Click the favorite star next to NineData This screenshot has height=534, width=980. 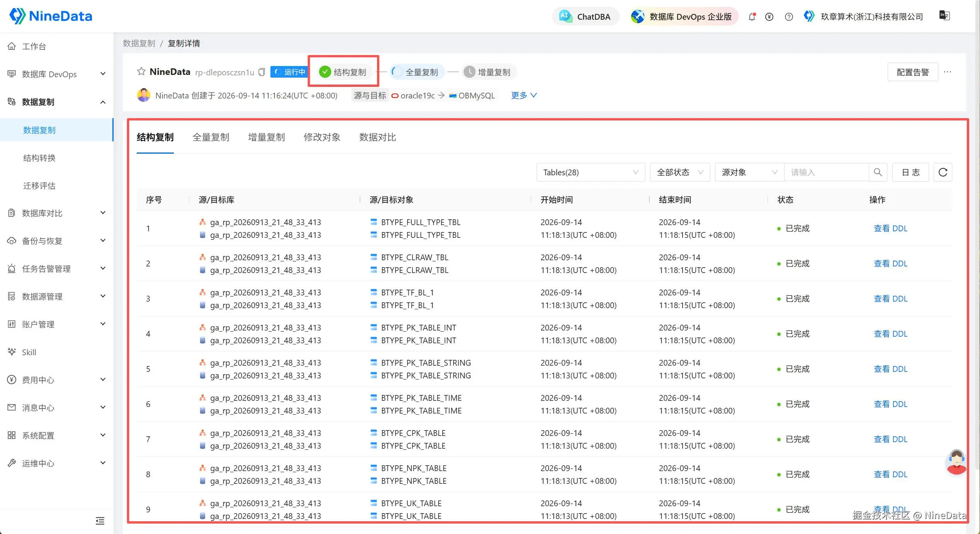point(141,72)
